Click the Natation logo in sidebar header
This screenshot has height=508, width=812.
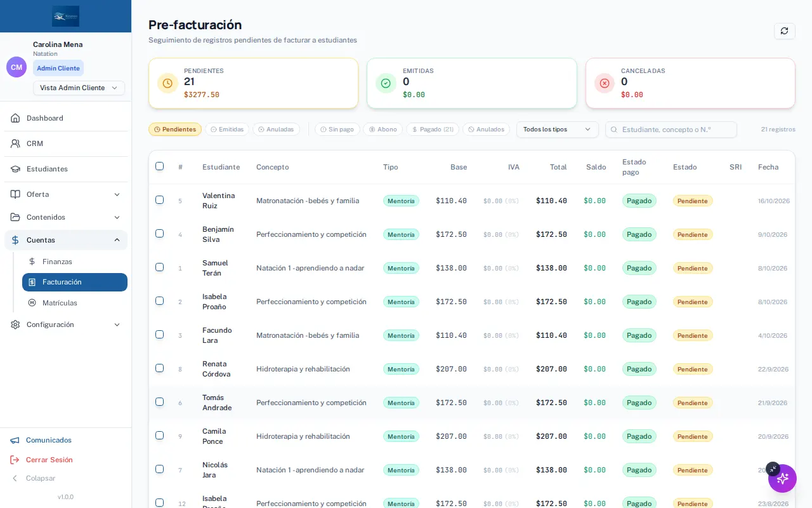tap(66, 16)
